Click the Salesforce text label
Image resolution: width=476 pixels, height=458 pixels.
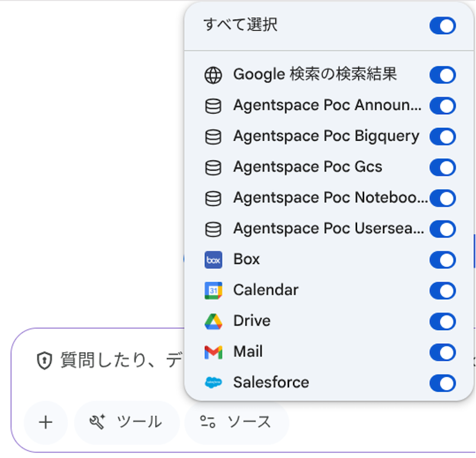click(271, 382)
